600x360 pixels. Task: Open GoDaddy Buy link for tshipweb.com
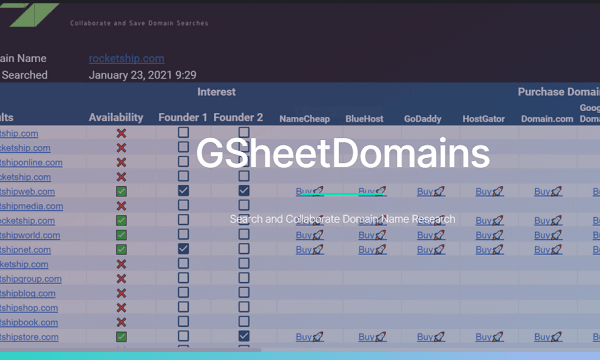click(431, 192)
